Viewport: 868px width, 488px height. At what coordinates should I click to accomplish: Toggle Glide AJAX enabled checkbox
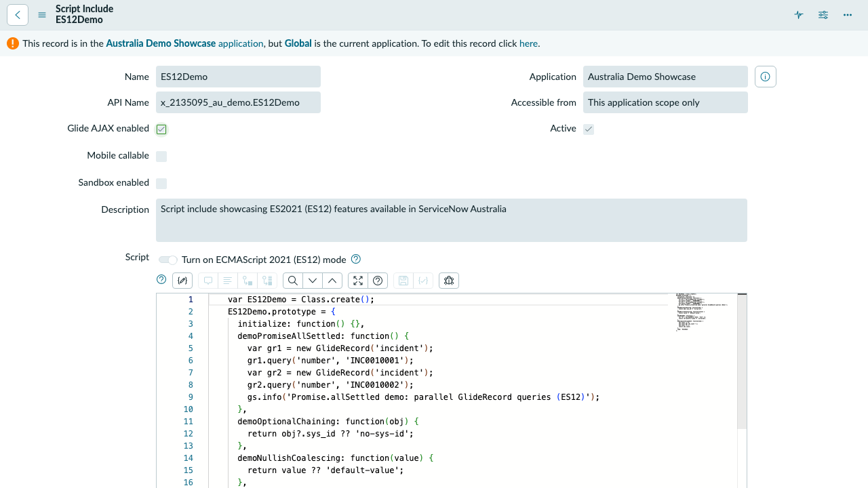click(161, 129)
